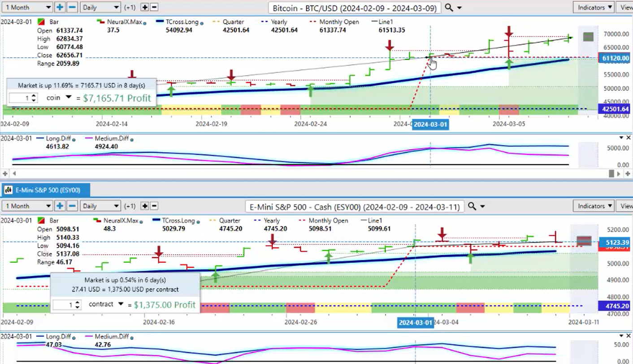The image size is (633, 364).
Task: Close the E-Mini Diff indicator pane with X
Action: 628,336
